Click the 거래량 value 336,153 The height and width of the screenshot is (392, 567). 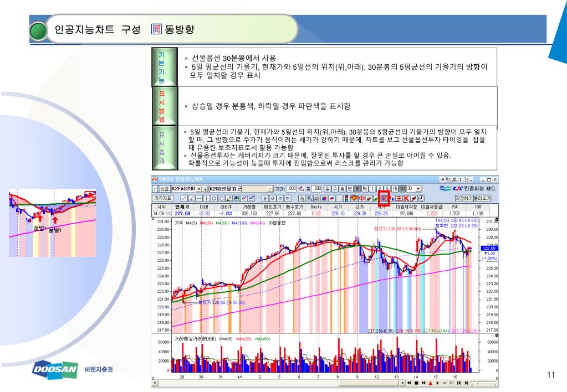tap(249, 214)
